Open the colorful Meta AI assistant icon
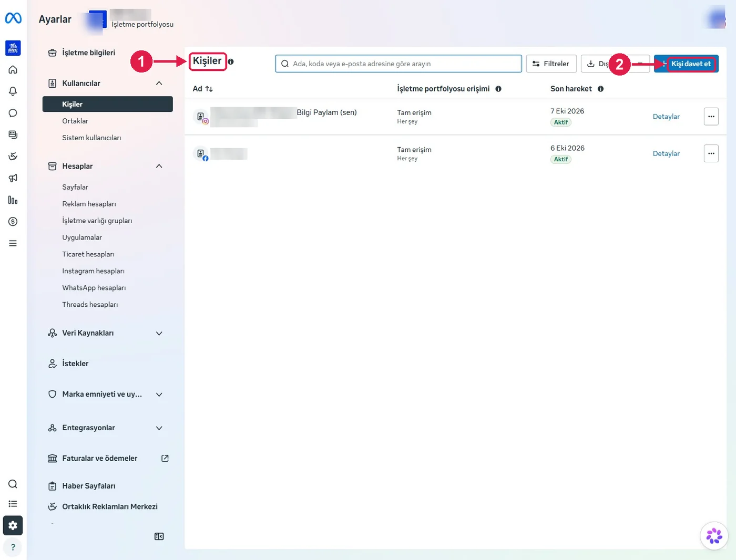 714,536
